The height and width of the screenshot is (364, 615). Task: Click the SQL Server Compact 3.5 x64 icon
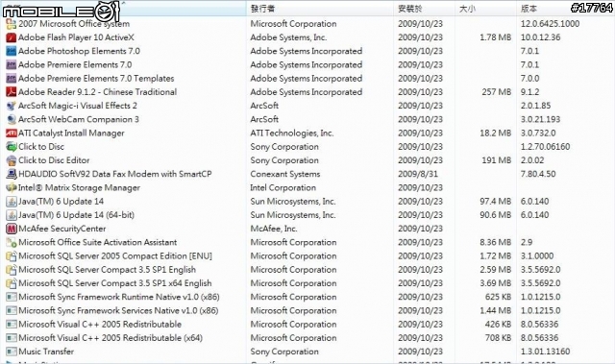pos(12,283)
